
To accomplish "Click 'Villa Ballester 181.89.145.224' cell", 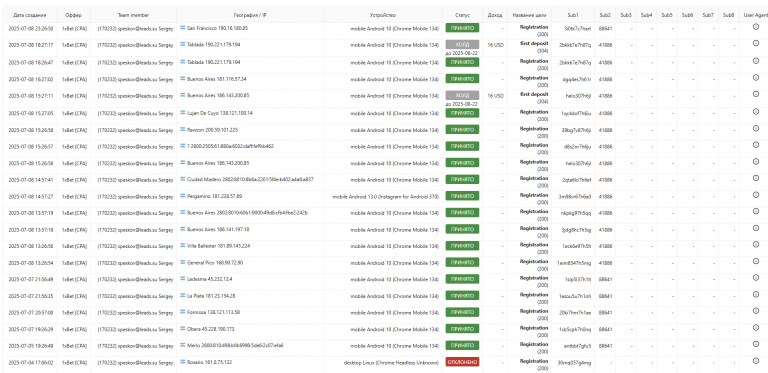I will point(218,246).
